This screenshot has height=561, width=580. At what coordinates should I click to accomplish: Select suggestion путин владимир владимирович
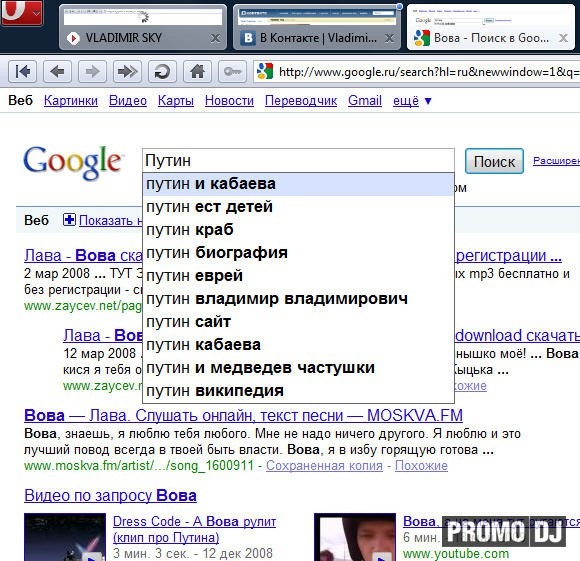tap(298, 298)
